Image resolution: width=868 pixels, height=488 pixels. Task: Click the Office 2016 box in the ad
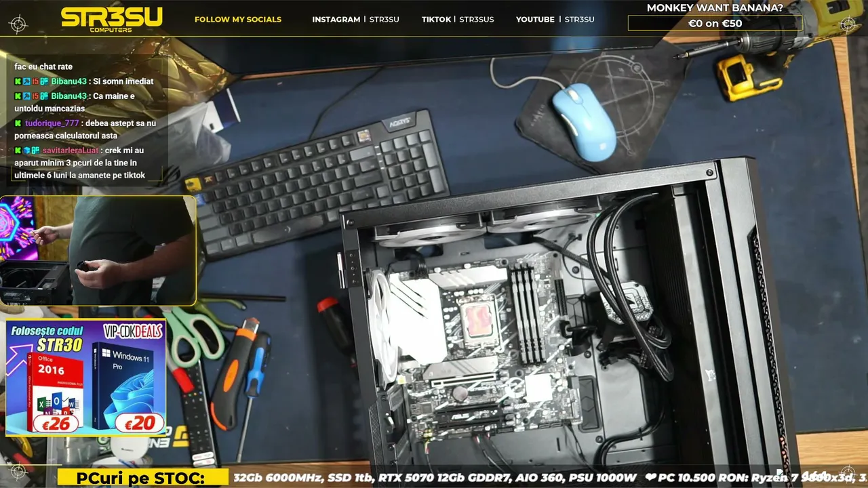click(x=54, y=391)
